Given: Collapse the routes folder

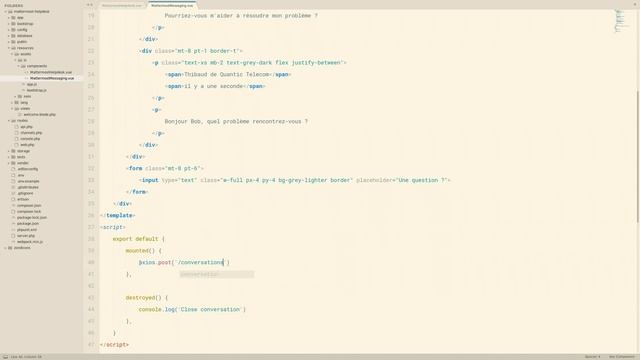Looking at the screenshot, I should pos(9,121).
